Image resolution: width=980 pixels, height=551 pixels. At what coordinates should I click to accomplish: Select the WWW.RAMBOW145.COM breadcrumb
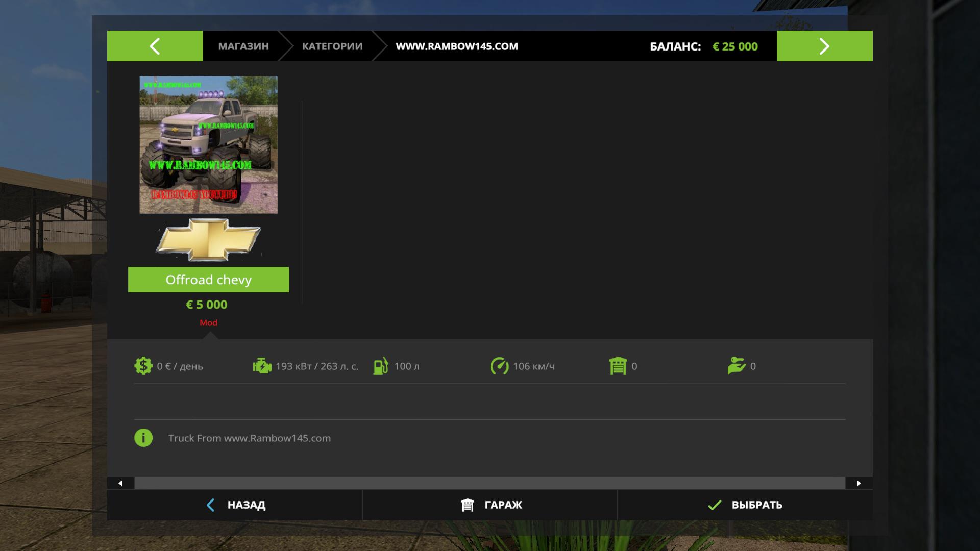coord(457,46)
